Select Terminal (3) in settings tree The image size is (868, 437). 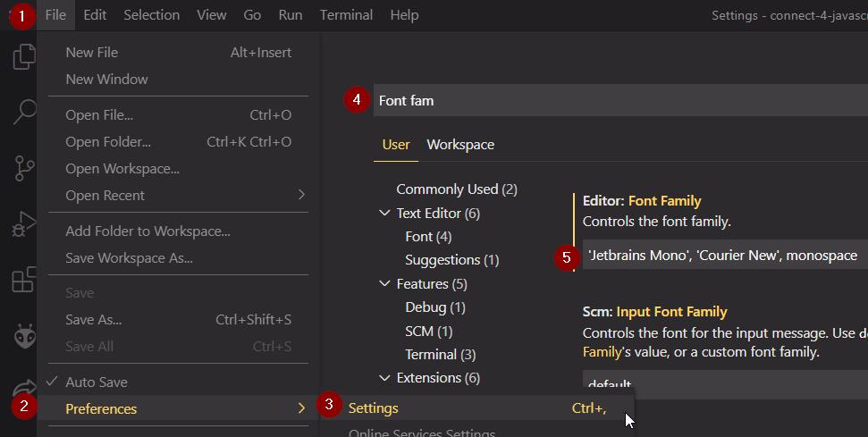coord(440,355)
